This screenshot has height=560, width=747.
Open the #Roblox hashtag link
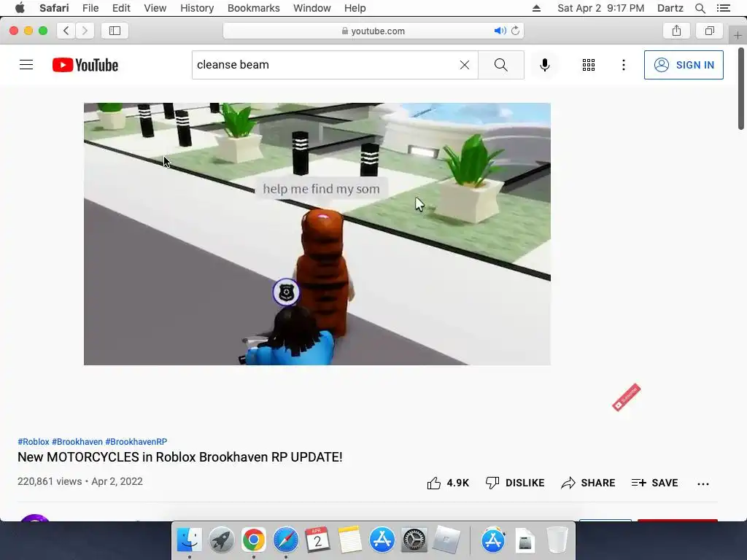(34, 441)
